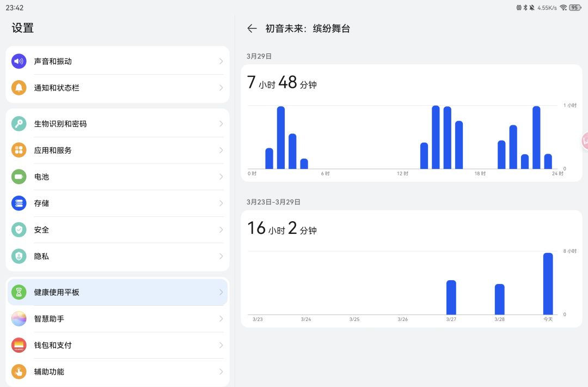Tap the 4.55K/s network speed indicator
Screen dimensions: 588x387
click(547, 8)
